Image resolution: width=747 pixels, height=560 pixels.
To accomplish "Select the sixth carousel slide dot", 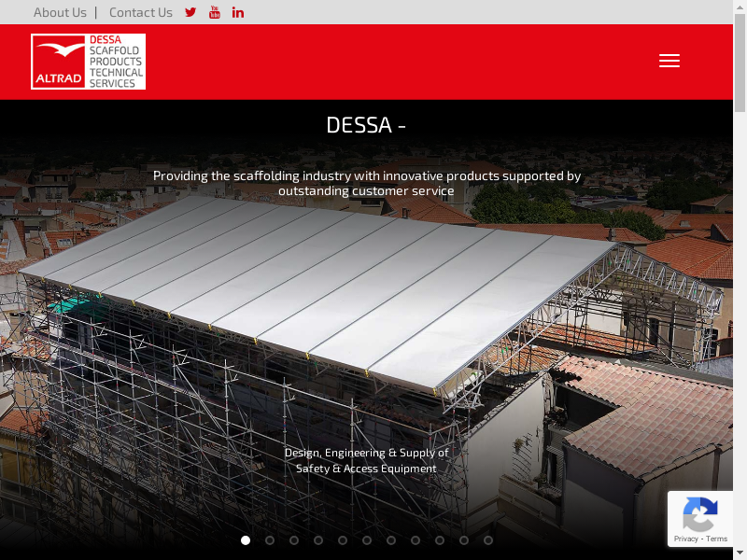I will click(367, 539).
